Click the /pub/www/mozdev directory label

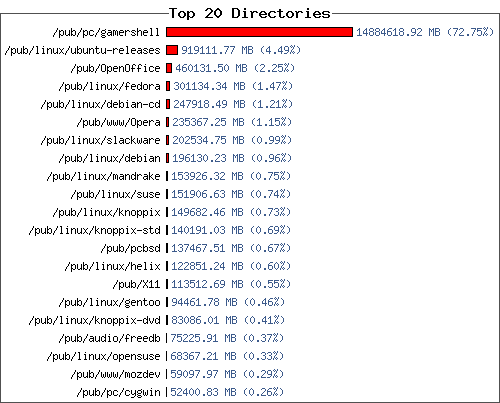point(115,375)
